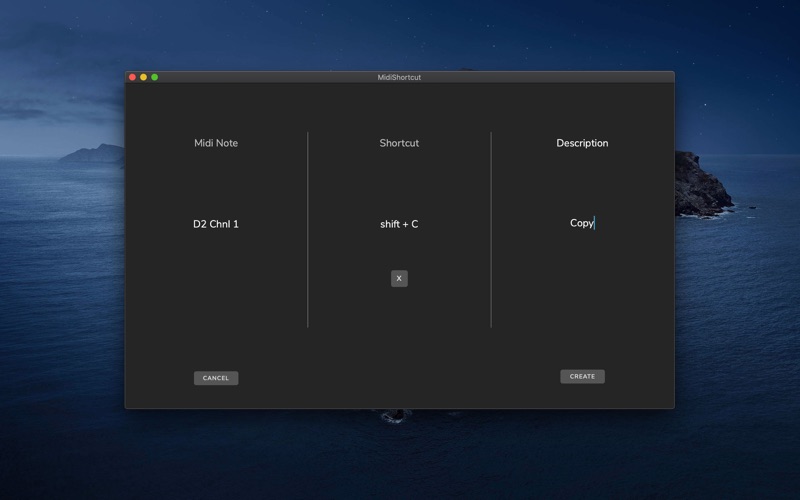This screenshot has width=800, height=500.
Task: Click the Midi Note column heading
Action: pos(216,143)
